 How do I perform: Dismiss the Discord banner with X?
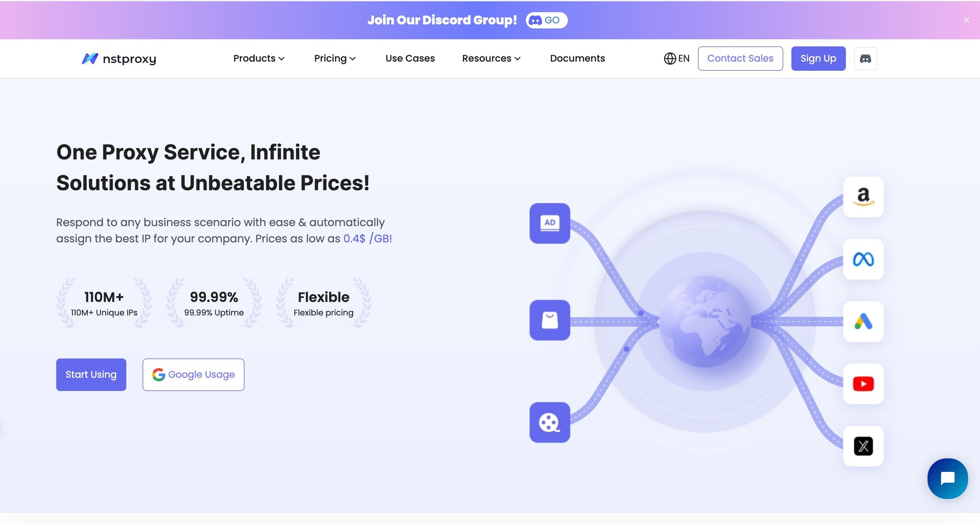966,20
